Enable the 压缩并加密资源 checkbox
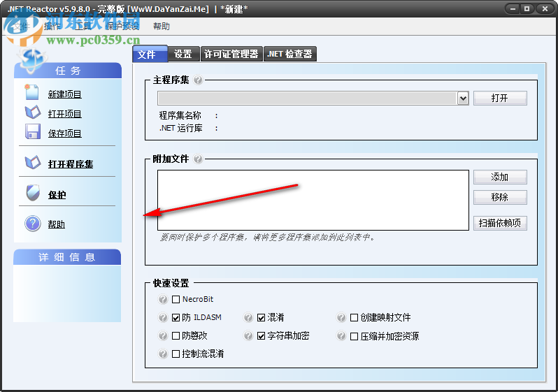558x392 pixels. click(354, 337)
